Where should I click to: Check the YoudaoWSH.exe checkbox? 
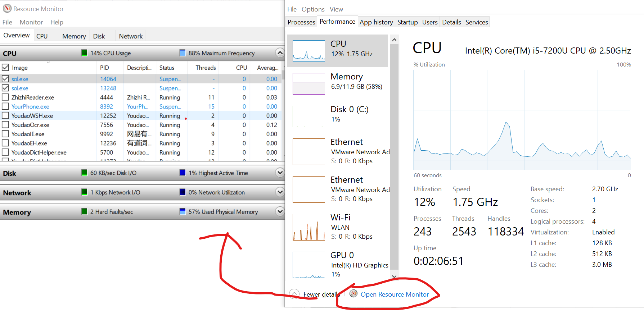[5, 115]
